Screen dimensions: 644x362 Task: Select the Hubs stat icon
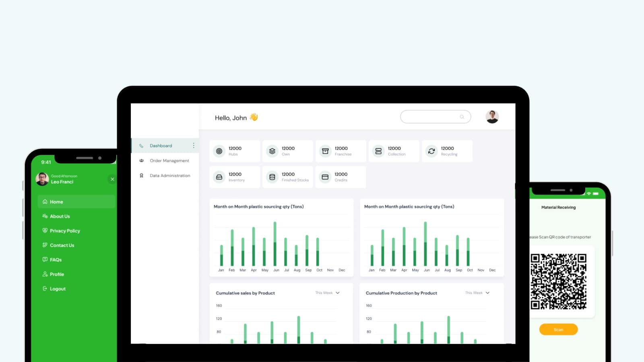click(x=219, y=151)
